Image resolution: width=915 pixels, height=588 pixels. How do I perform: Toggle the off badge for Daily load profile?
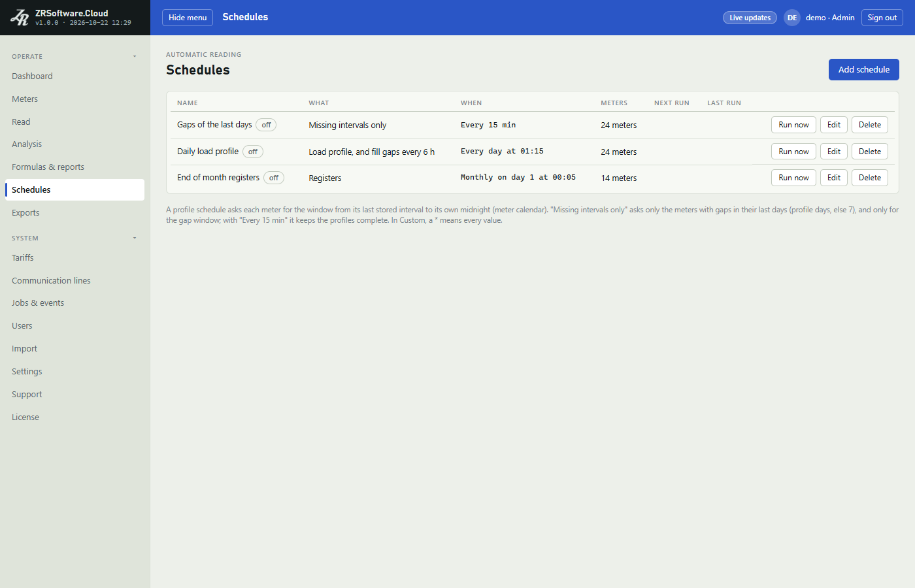click(253, 152)
